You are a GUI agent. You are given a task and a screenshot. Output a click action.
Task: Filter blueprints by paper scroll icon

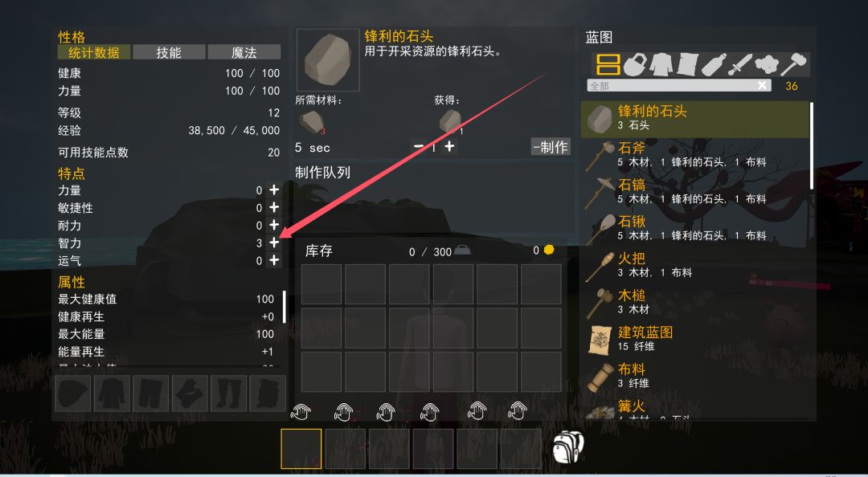point(687,64)
